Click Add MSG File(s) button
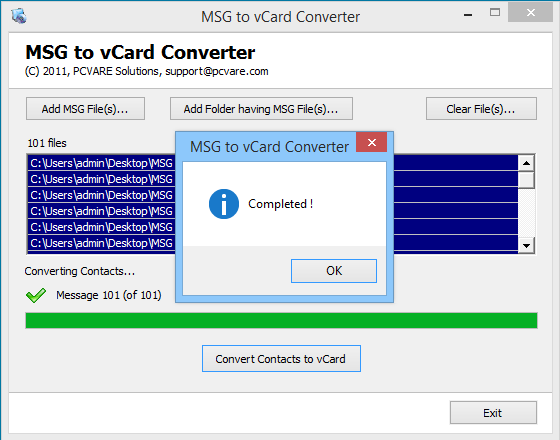The image size is (560, 440). coord(85,109)
